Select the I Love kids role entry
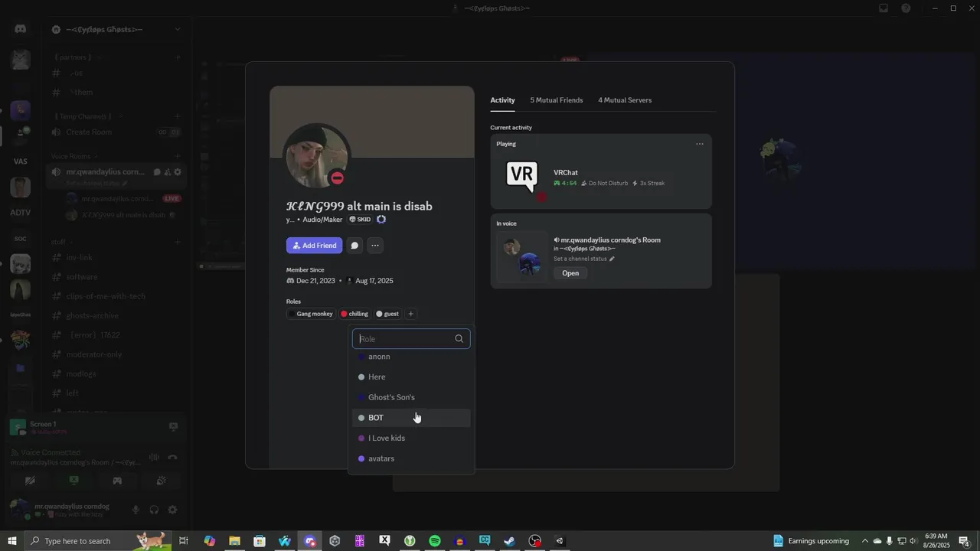Image resolution: width=980 pixels, height=551 pixels. (x=411, y=438)
